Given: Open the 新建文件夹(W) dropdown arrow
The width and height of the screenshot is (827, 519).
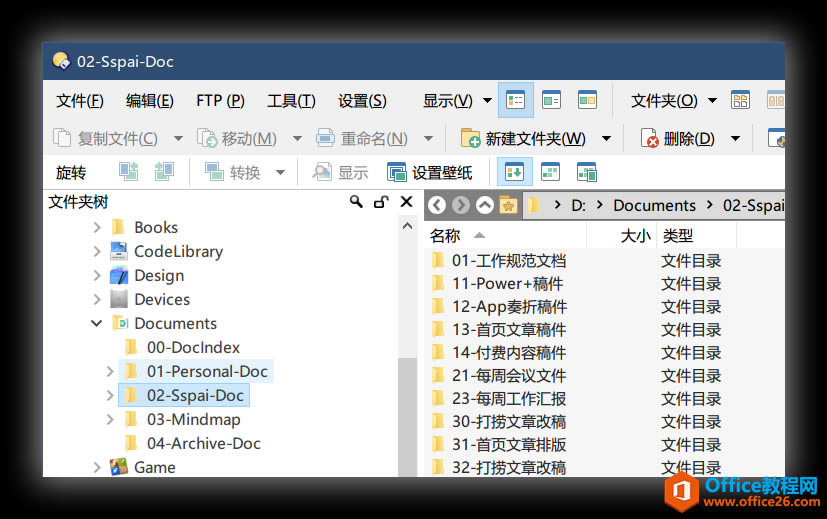Looking at the screenshot, I should (x=607, y=139).
